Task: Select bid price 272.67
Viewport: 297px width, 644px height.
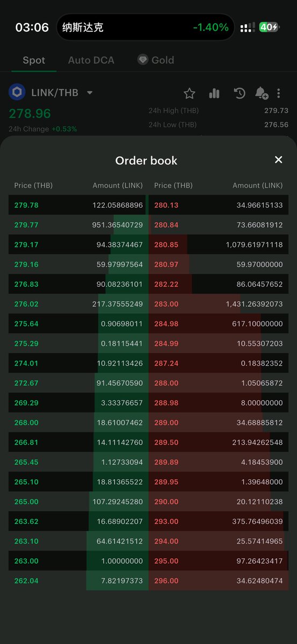Action: [26, 383]
